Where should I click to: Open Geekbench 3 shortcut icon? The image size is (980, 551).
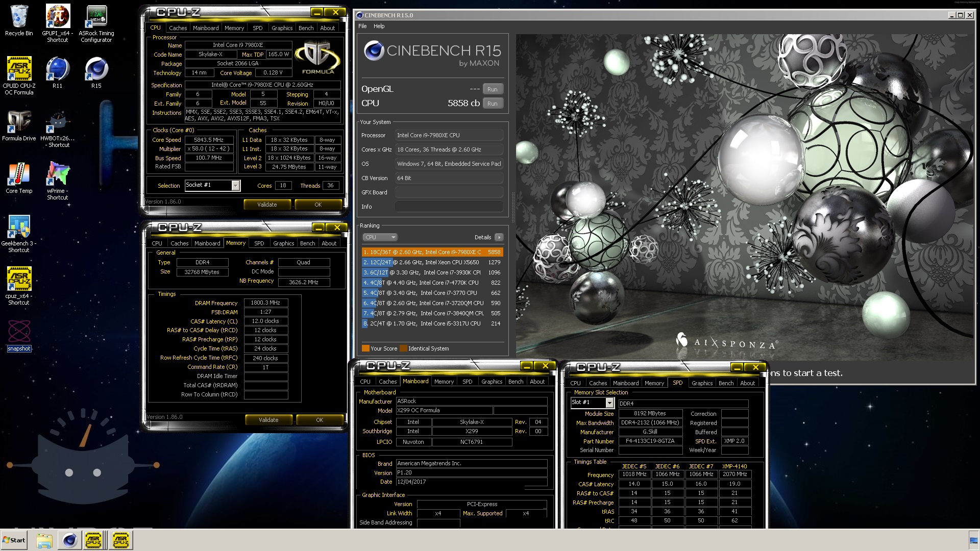[19, 234]
